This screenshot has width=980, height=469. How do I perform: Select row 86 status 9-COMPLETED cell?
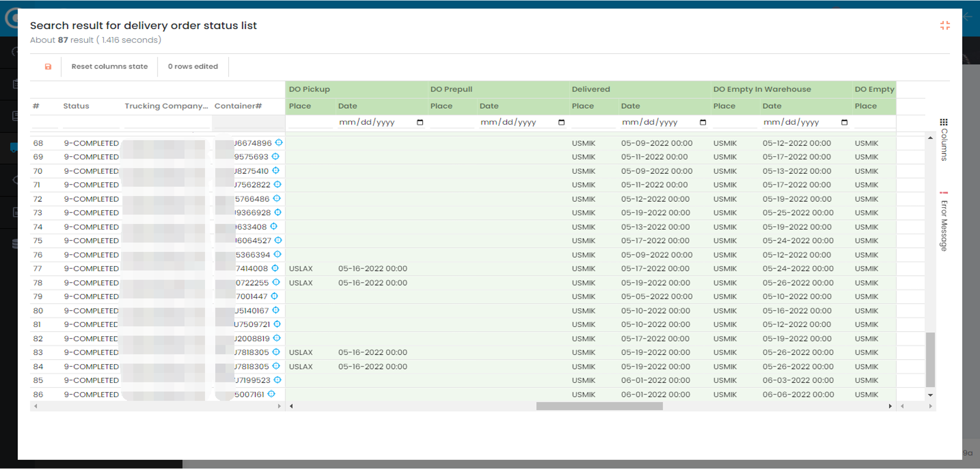91,395
